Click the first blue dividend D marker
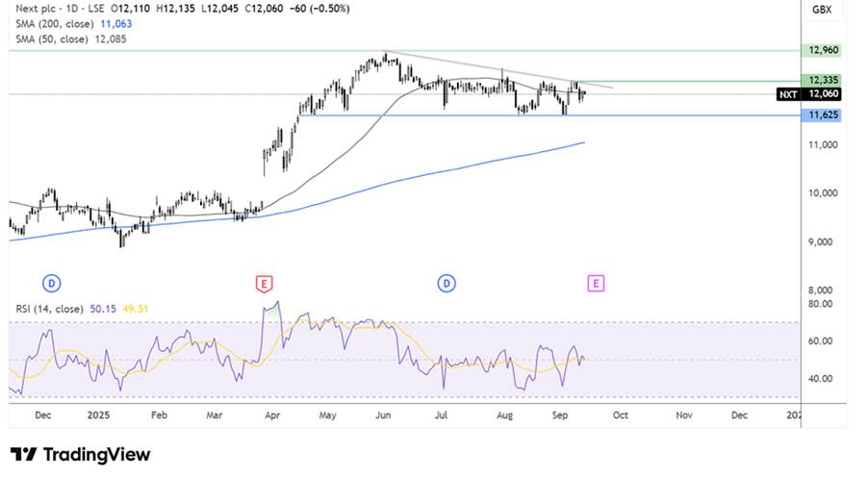 (x=51, y=284)
